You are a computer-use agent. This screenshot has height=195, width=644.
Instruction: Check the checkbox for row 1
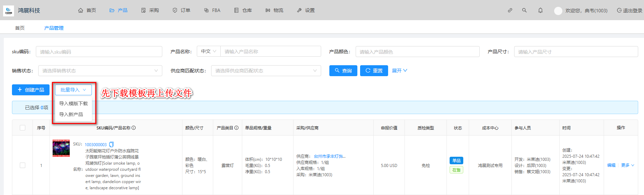[23, 165]
